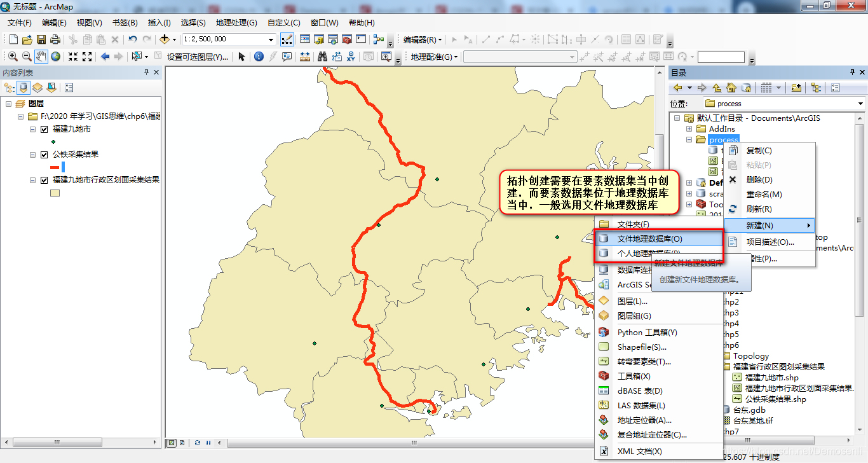Choose 删除(D) in the context menu

[770, 180]
